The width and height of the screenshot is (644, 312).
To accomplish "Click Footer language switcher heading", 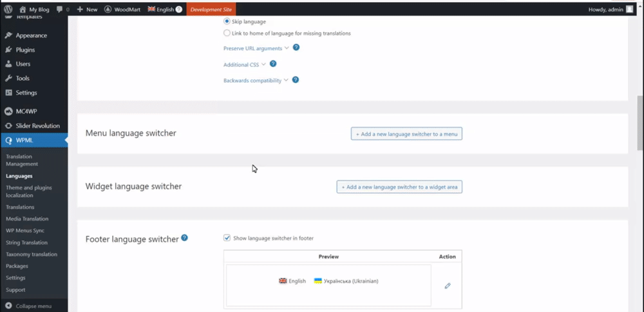I will [x=132, y=239].
